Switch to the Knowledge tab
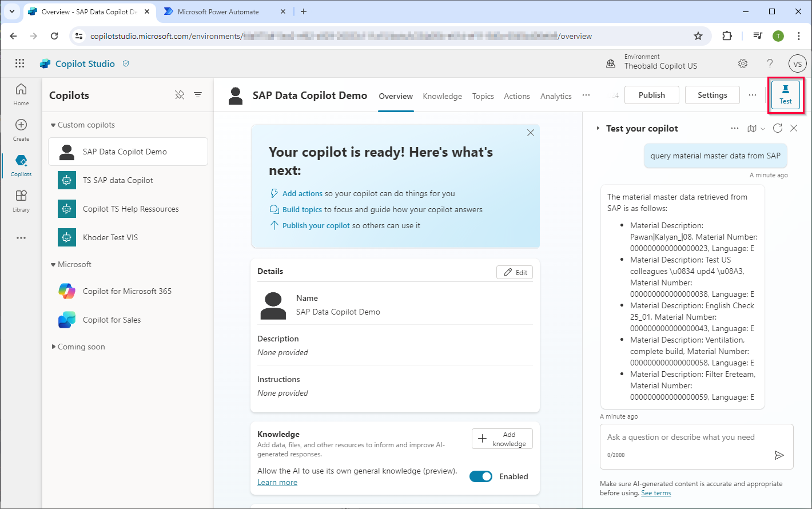The width and height of the screenshot is (812, 509). (443, 96)
